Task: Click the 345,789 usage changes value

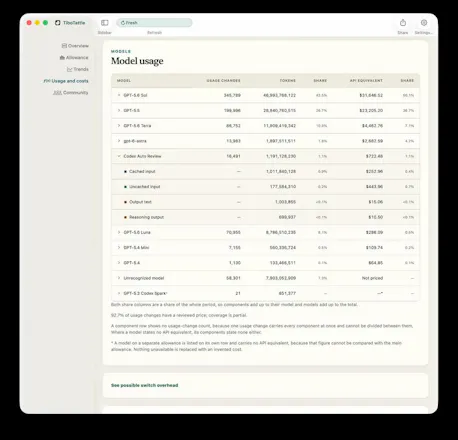Action: coord(232,95)
